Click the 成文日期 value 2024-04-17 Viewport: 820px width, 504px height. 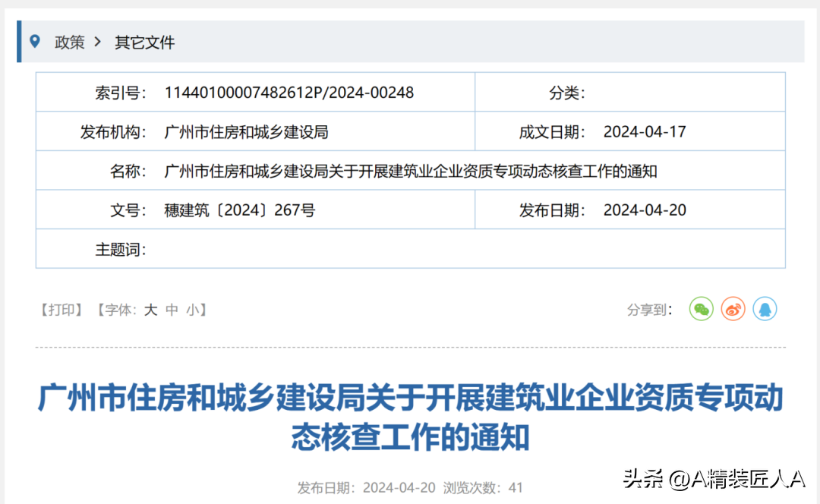click(x=644, y=132)
